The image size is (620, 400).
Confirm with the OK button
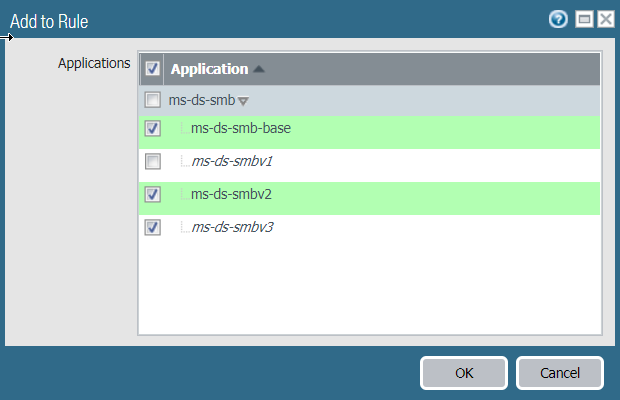(464, 373)
